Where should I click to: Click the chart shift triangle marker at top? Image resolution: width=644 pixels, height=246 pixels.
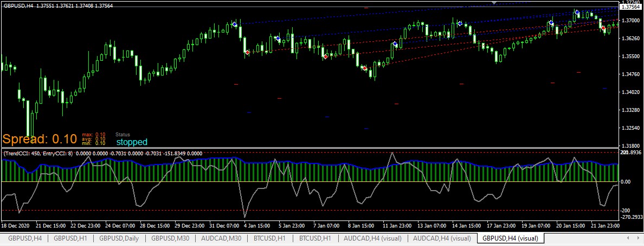click(x=494, y=3)
